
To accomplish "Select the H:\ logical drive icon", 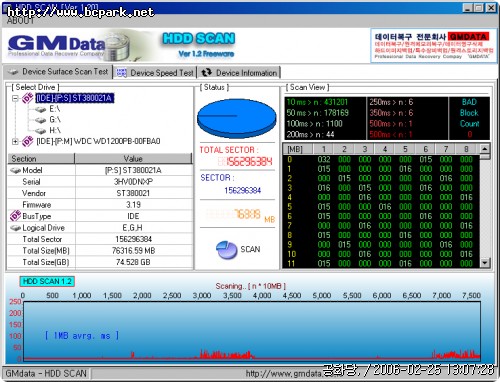I will [40, 130].
